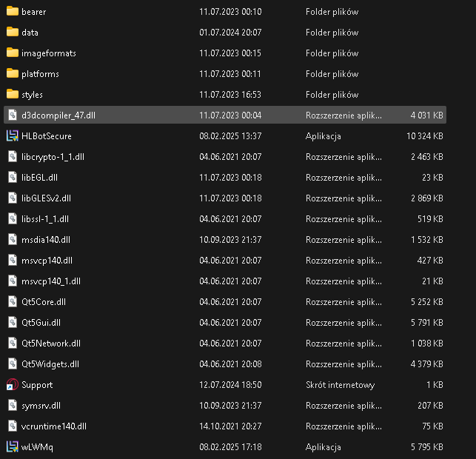The height and width of the screenshot is (459, 476).
Task: Select the imageformats folder name
Action: click(x=48, y=53)
